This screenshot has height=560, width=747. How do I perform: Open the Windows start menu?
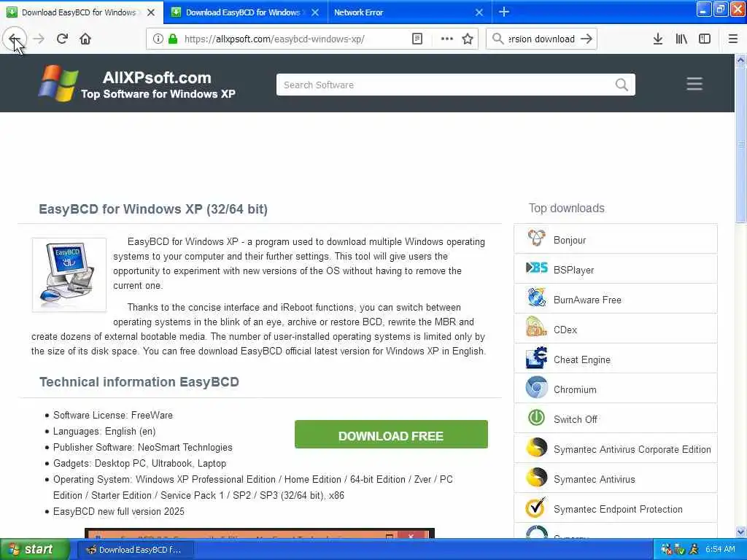34,550
